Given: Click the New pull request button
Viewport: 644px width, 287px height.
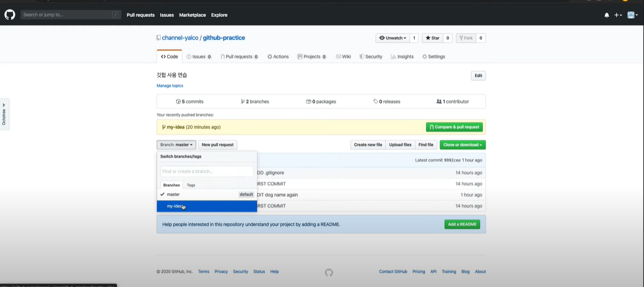Looking at the screenshot, I should pyautogui.click(x=217, y=145).
